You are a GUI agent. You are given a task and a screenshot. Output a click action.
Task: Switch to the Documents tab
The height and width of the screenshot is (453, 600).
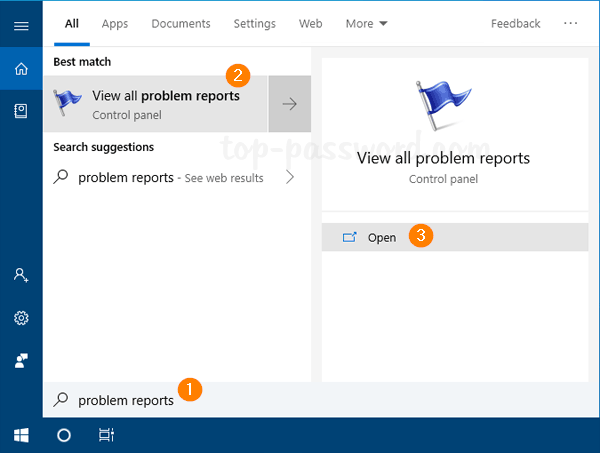pyautogui.click(x=182, y=23)
